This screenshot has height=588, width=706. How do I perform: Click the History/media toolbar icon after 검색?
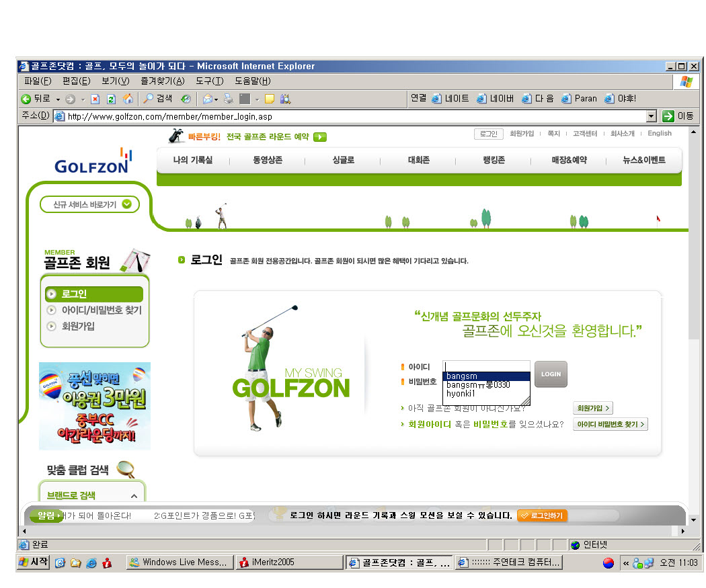[186, 99]
